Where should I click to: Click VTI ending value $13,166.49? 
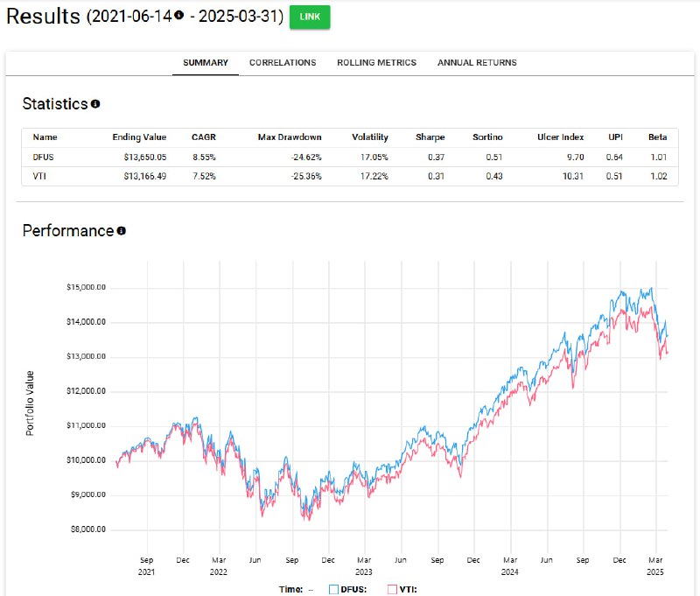click(x=145, y=176)
